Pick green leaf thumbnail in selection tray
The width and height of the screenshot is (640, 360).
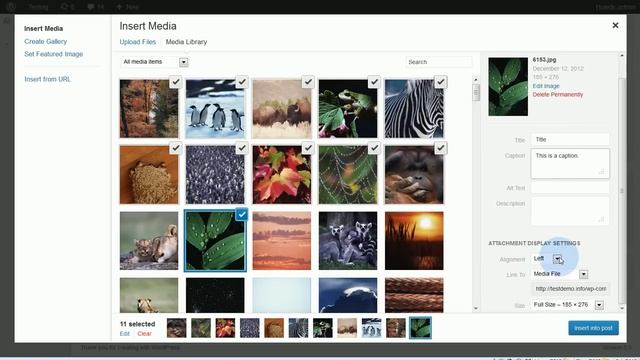pos(420,328)
